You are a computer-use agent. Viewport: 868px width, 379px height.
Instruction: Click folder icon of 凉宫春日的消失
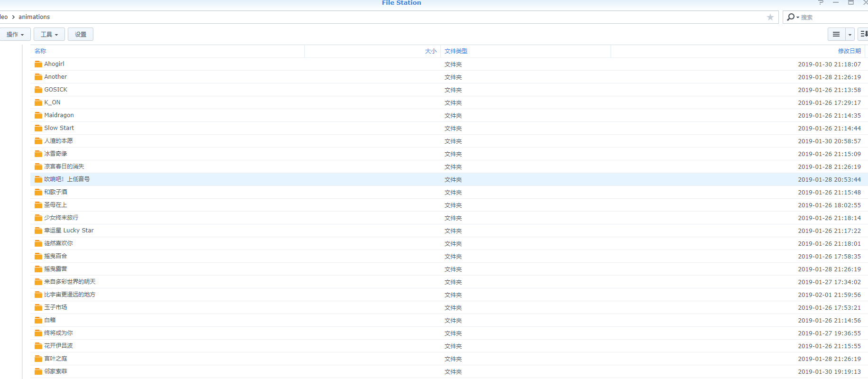(38, 166)
